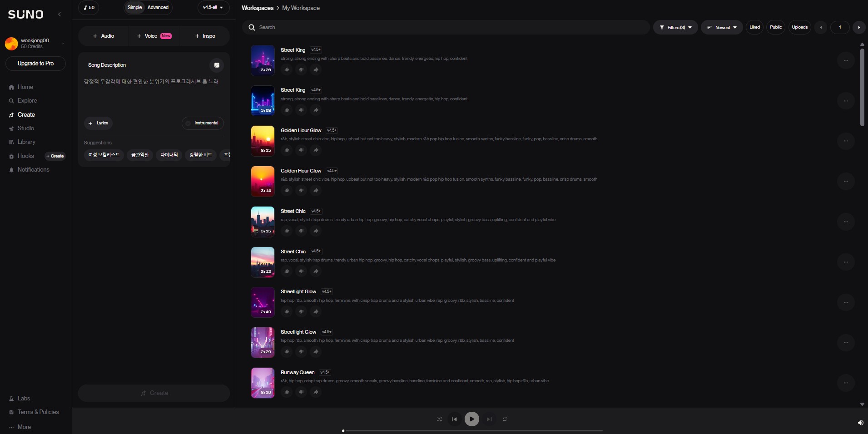
Task: Go to the previous page arrow
Action: click(821, 27)
